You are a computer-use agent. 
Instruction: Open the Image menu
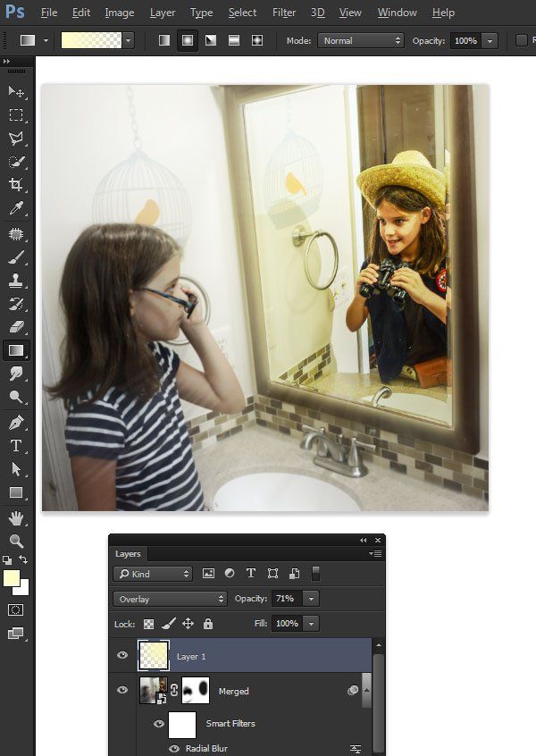[x=120, y=13]
